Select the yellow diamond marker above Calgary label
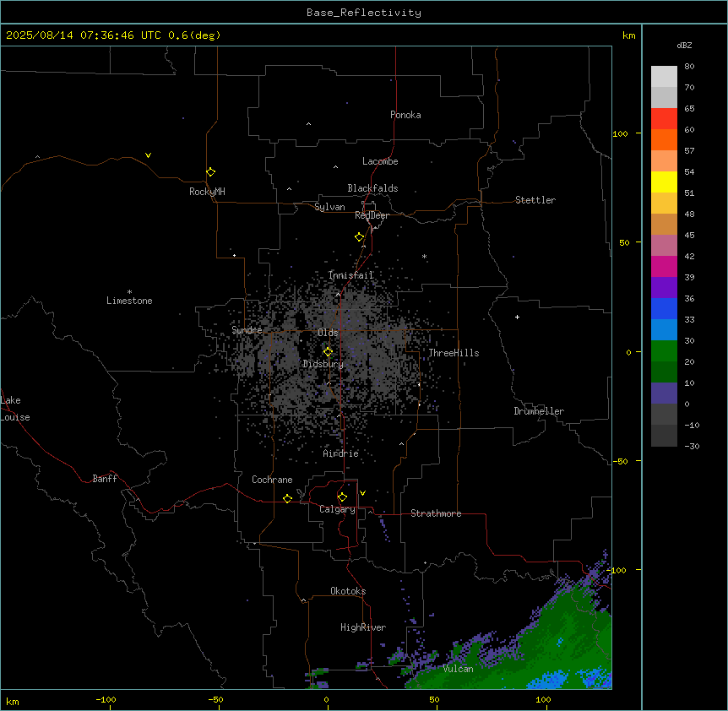 342,497
